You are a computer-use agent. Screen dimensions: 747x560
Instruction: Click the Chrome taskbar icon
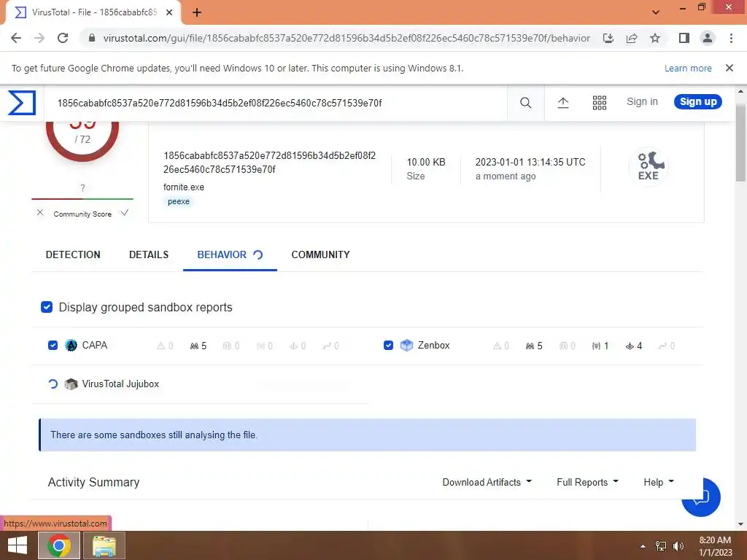coord(58,545)
